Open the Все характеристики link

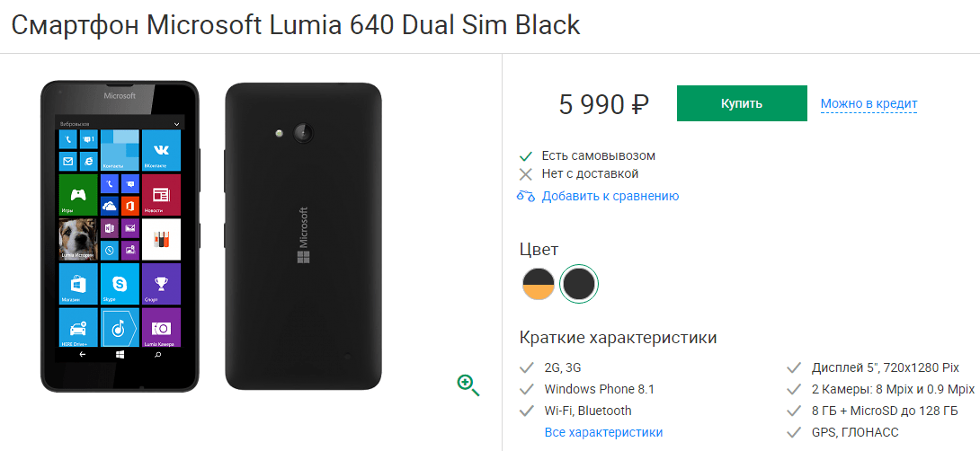[x=604, y=432]
